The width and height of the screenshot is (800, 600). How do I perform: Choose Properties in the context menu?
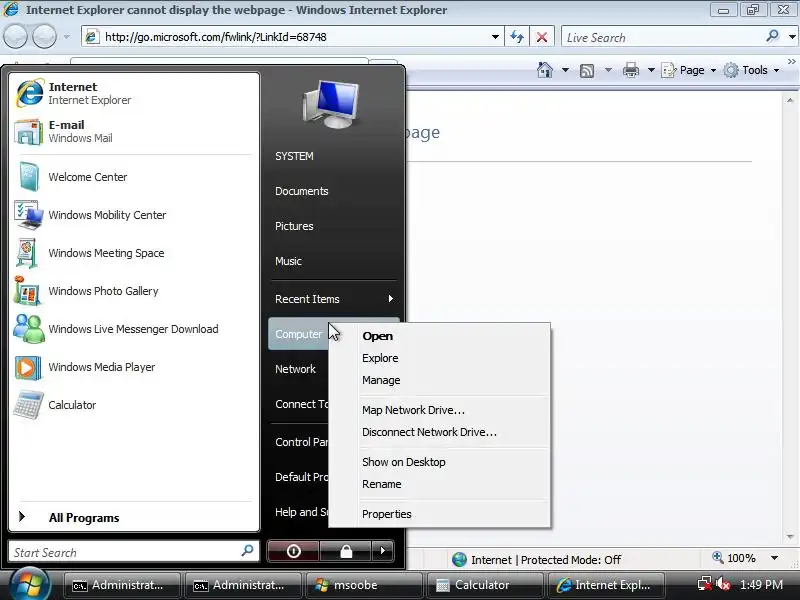(439, 514)
